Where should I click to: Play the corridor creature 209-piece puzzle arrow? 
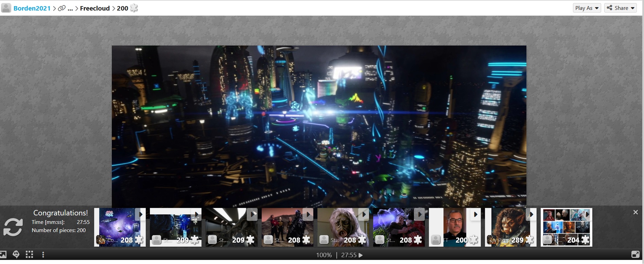pyautogui.click(x=252, y=214)
